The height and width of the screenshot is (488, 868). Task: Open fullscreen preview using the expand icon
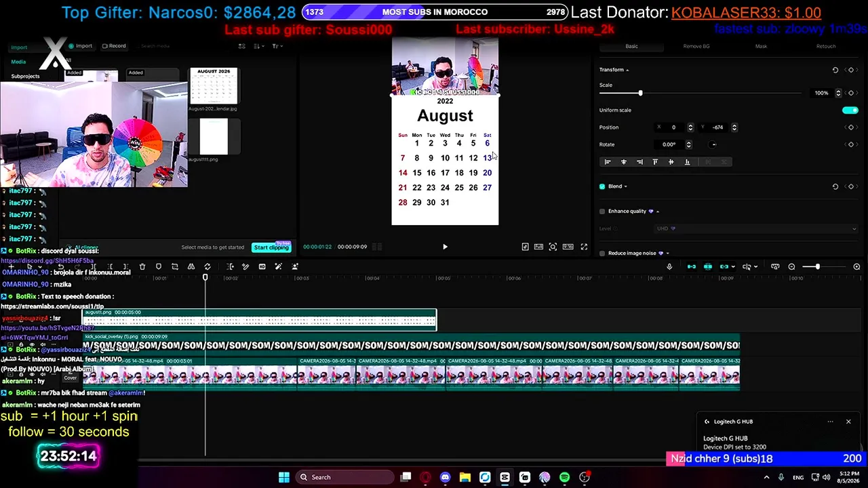[x=584, y=247]
